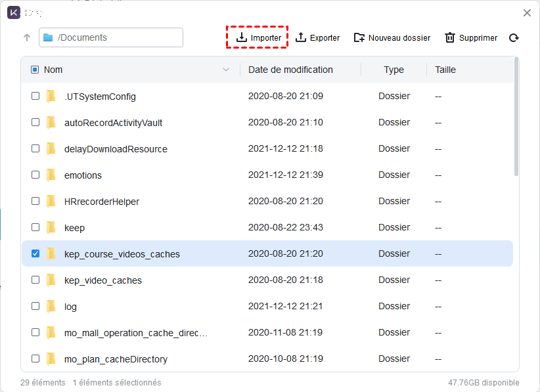
Task: Select the kep_video_caches folder name
Action: click(103, 280)
